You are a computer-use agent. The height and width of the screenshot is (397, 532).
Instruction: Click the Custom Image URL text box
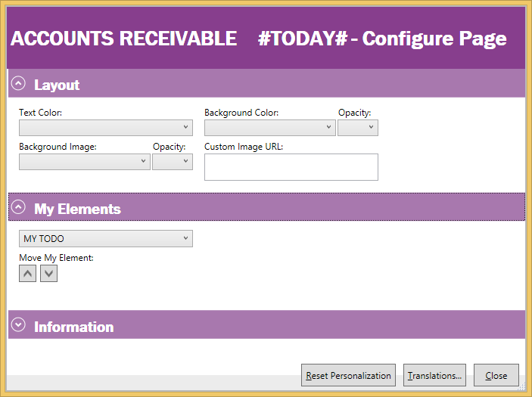coord(291,167)
